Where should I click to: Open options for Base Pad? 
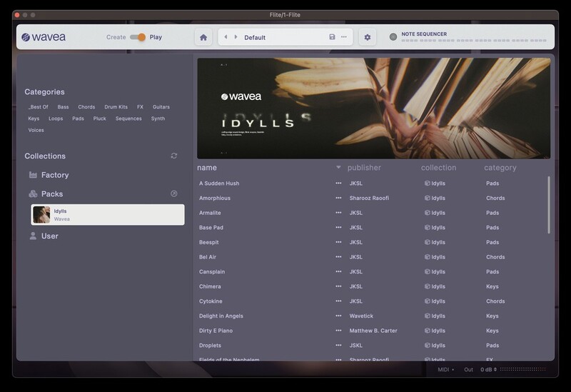tap(338, 227)
